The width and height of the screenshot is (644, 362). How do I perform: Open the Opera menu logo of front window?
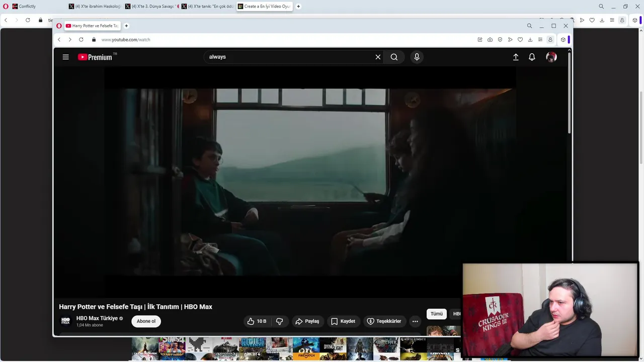[x=59, y=26]
